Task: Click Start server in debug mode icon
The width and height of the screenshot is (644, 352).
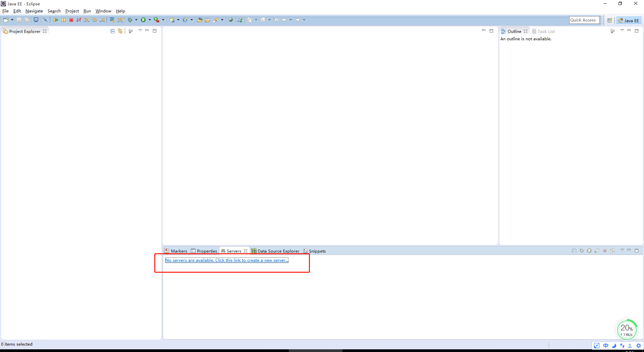Action: (582, 251)
